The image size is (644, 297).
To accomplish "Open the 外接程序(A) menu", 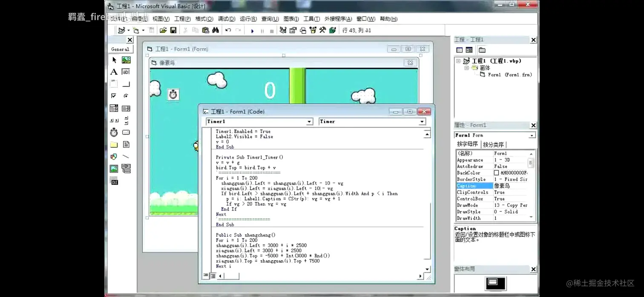I will pyautogui.click(x=338, y=19).
